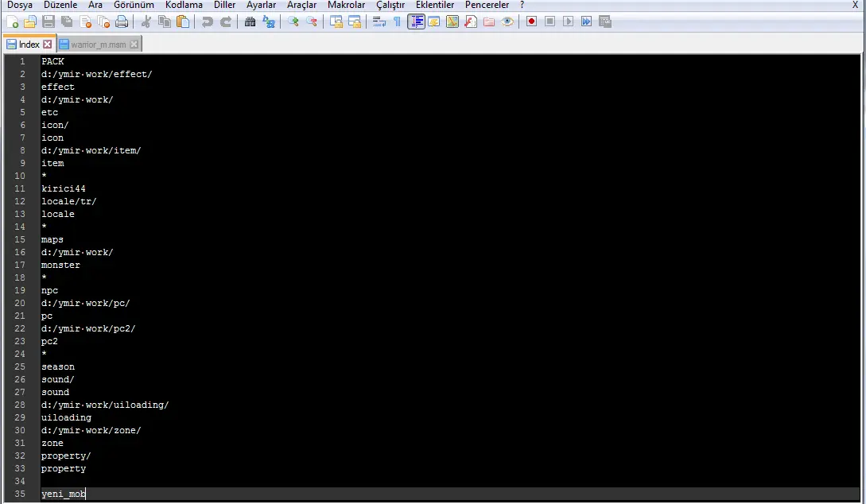The image size is (866, 504).
Task: Zoom in on the editor text
Action: [x=293, y=22]
